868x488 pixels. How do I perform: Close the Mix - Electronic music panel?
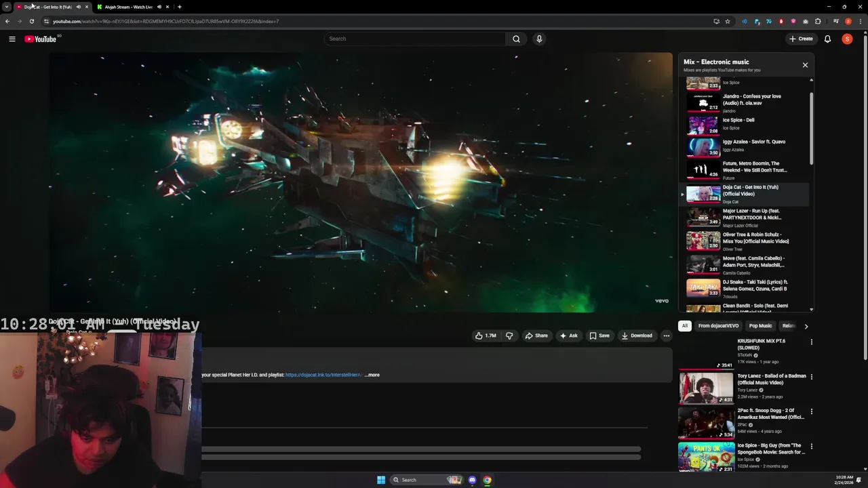click(805, 65)
